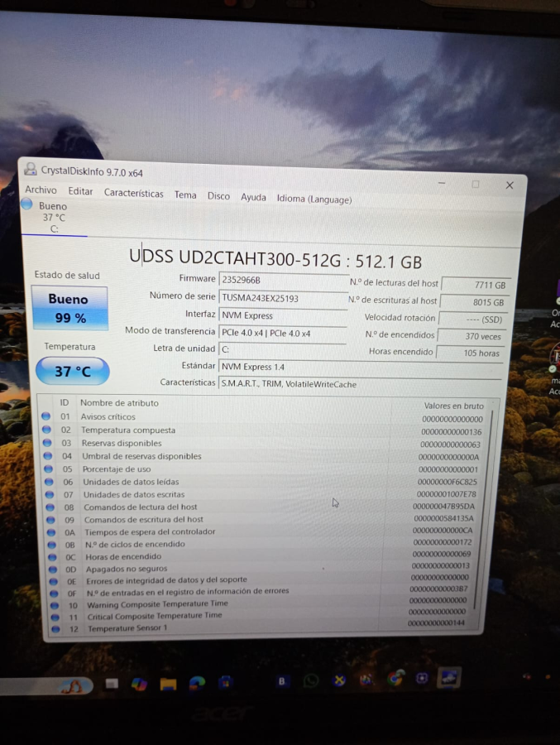Click the Letra de unidad field C:
Viewport: 560px width, 745px height.
[283, 349]
